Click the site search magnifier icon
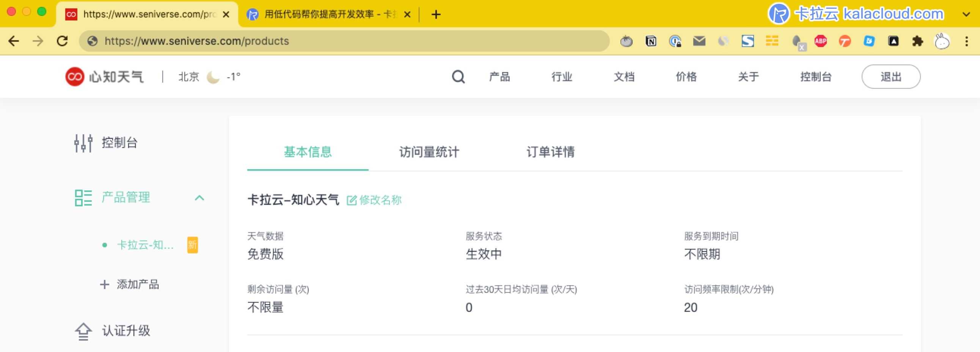Viewport: 980px width, 352px height. [458, 77]
